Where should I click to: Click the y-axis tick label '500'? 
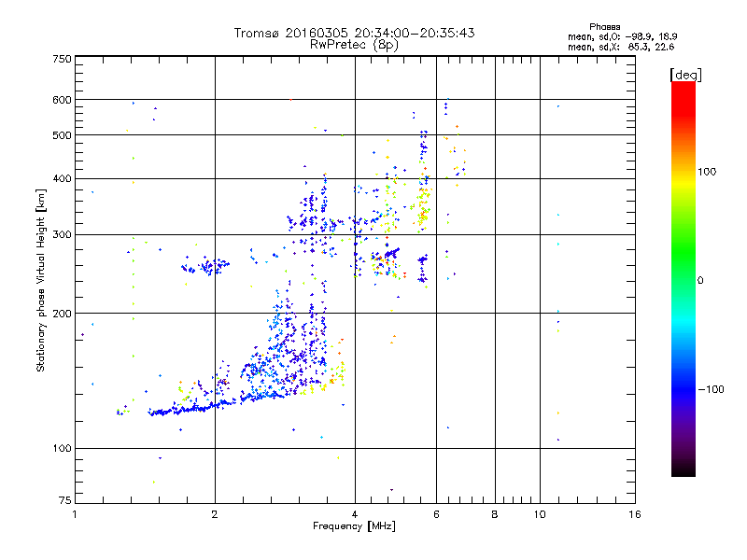point(62,135)
